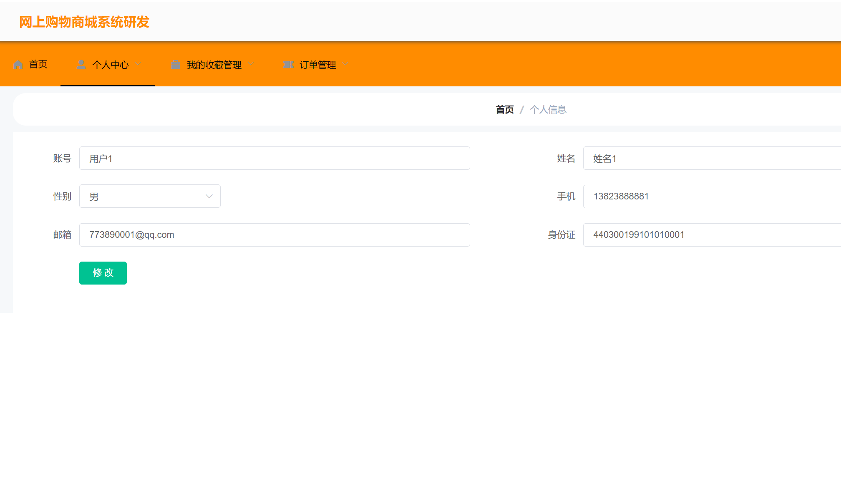Click the home icon in navigation bar

(x=18, y=65)
